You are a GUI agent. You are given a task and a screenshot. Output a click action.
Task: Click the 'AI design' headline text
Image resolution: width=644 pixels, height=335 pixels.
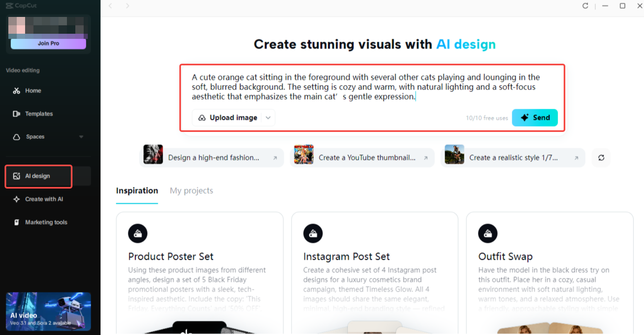[x=466, y=44]
